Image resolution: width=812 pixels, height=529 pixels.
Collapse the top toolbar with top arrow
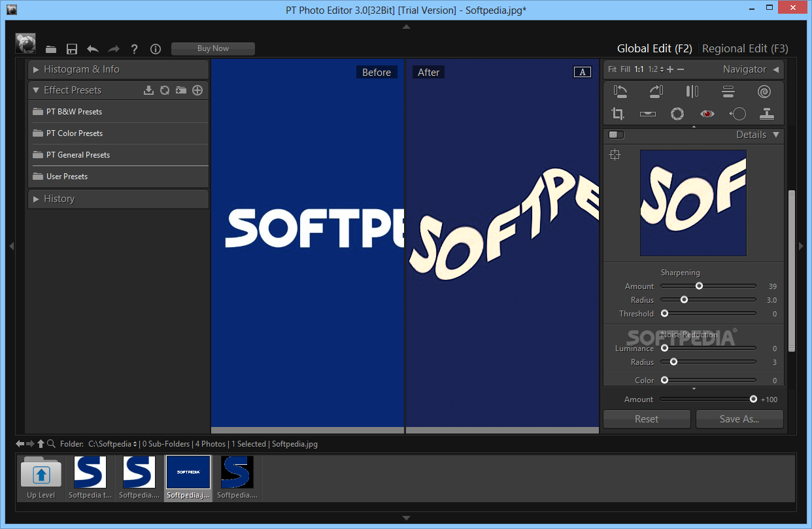[x=406, y=27]
